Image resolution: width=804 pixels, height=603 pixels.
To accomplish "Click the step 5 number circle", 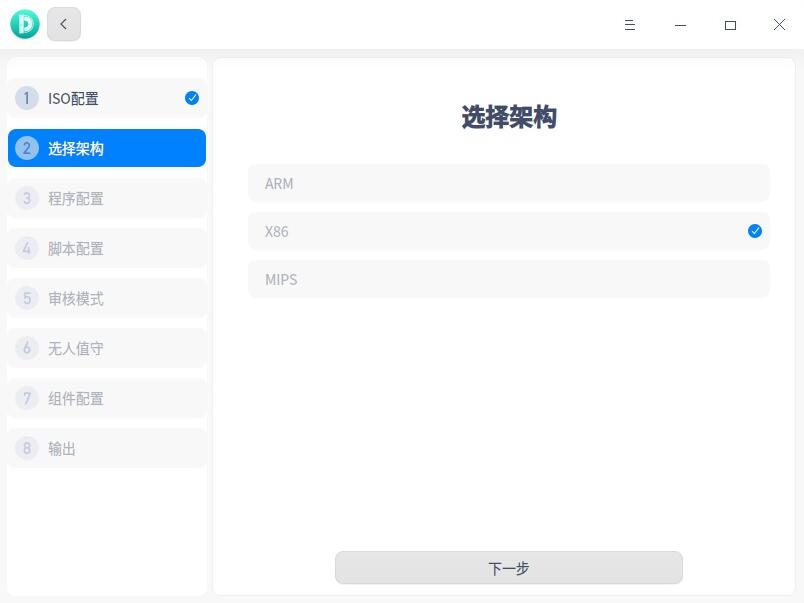I will point(26,298).
